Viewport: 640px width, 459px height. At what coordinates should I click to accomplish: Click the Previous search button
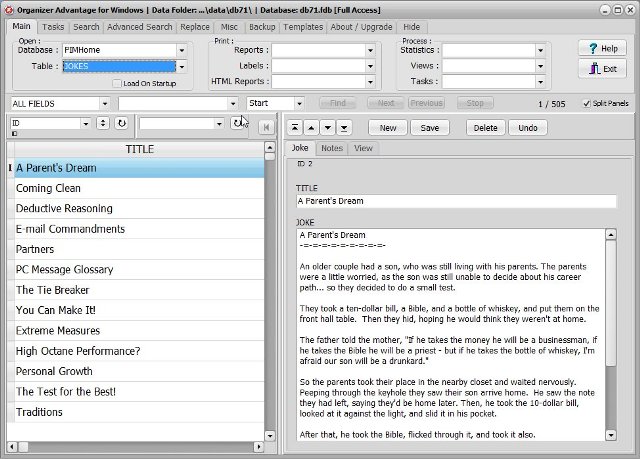[x=427, y=103]
